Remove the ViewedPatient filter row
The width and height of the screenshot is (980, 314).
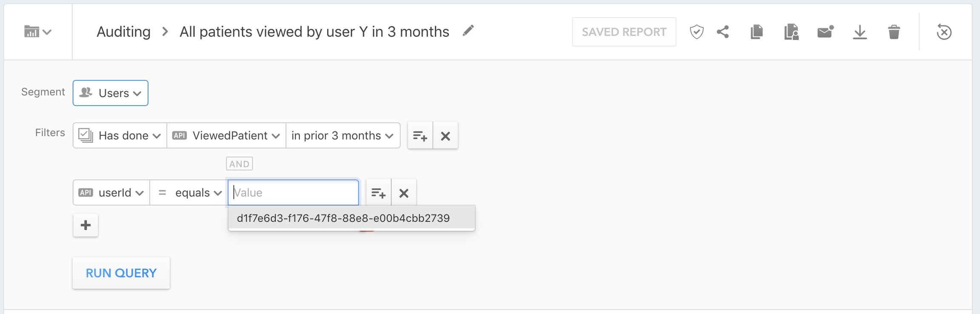click(x=445, y=136)
